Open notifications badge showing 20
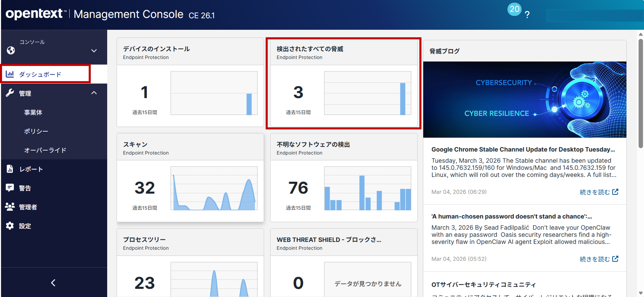 point(514,9)
